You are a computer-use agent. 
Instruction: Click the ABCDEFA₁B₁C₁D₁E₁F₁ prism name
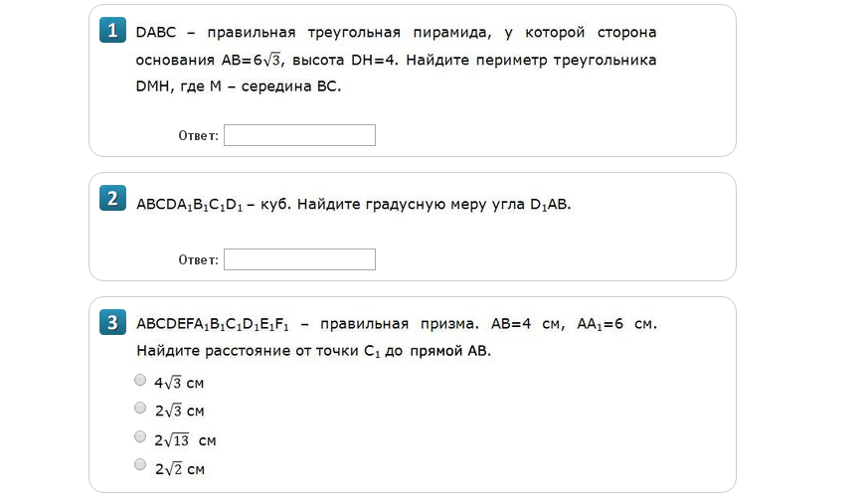213,324
